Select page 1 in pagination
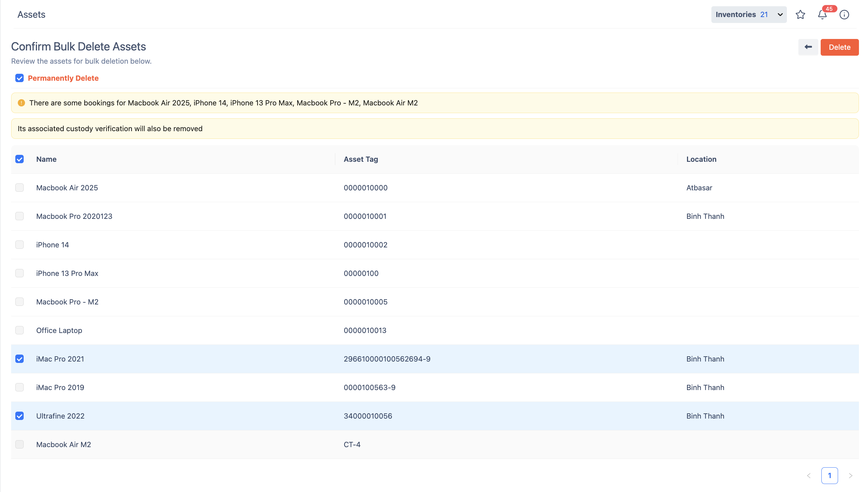Image resolution: width=868 pixels, height=492 pixels. pos(829,476)
